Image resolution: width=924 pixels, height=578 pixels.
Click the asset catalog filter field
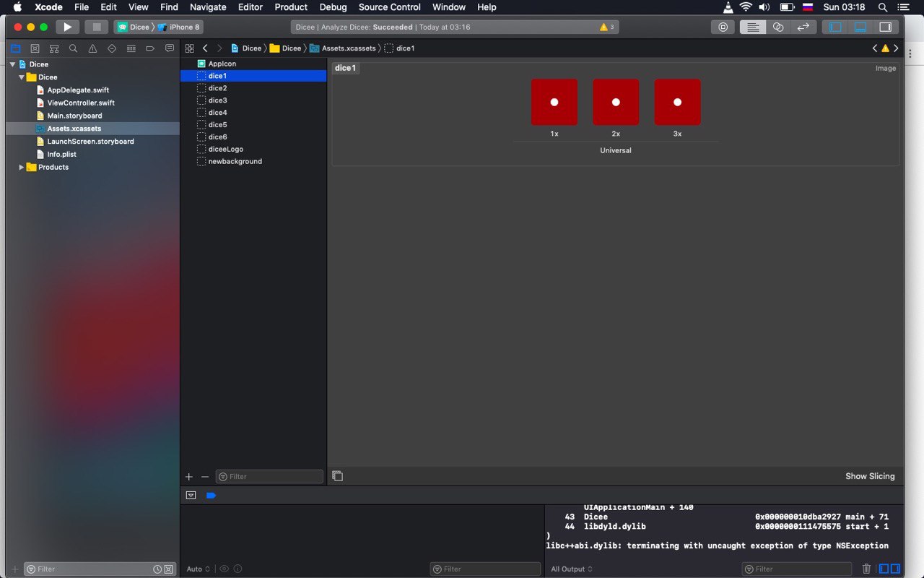pyautogui.click(x=269, y=477)
